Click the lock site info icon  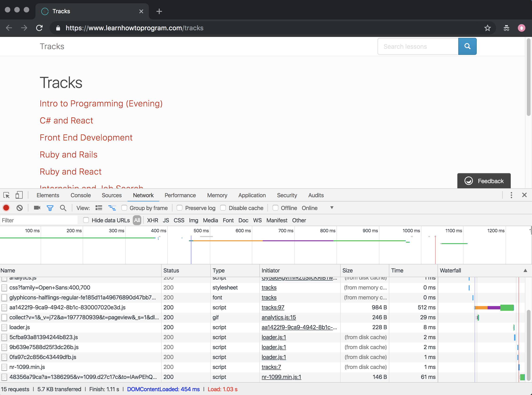[58, 28]
